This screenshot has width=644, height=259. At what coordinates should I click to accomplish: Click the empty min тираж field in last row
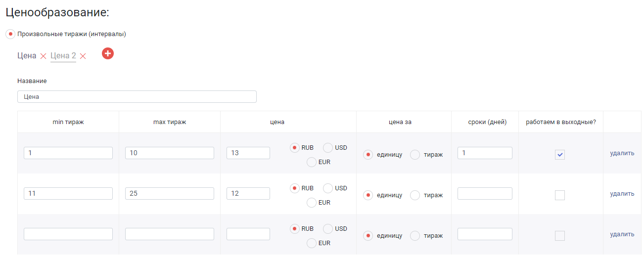coord(68,234)
